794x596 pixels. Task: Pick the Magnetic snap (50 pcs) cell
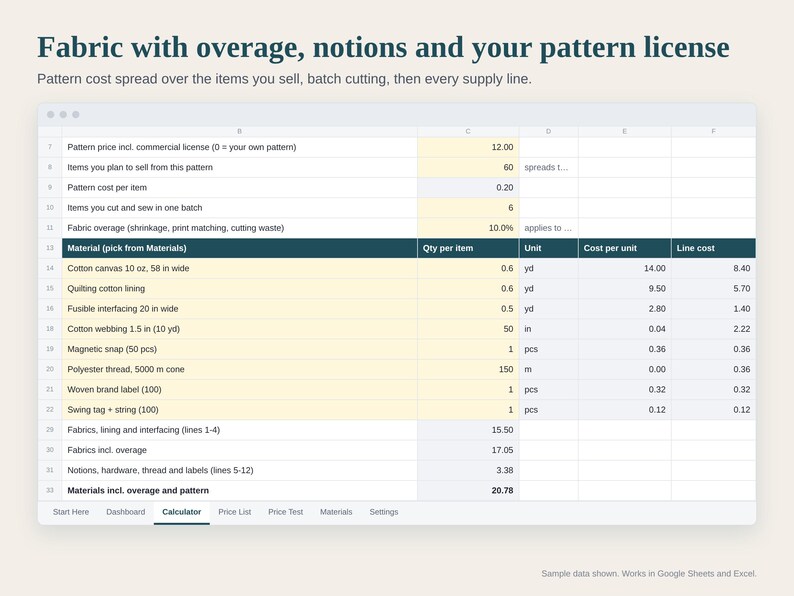tap(240, 349)
